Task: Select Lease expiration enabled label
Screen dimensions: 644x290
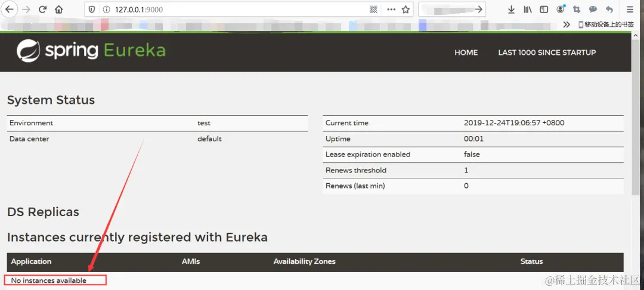Action: (x=368, y=155)
